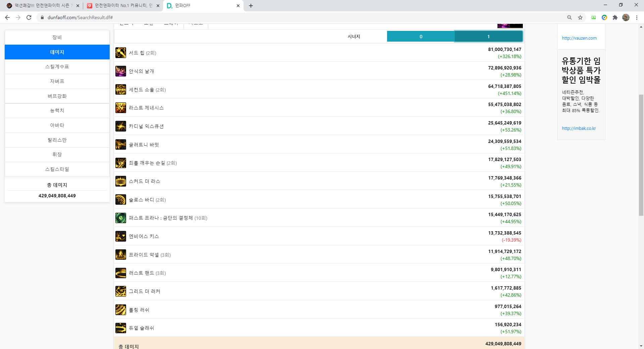Open the vauzen.com ad link
The width and height of the screenshot is (644, 349).
[579, 38]
